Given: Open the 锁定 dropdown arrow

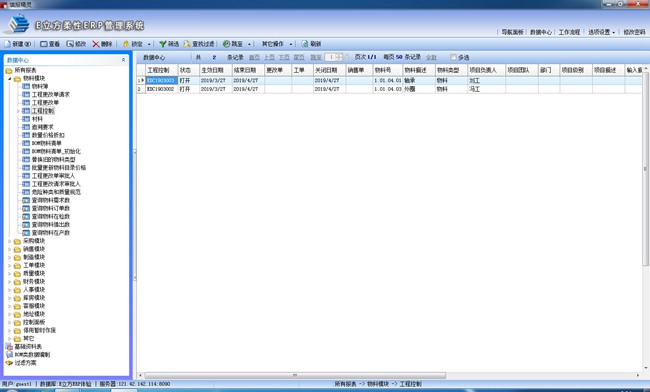Looking at the screenshot, I should pos(149,44).
